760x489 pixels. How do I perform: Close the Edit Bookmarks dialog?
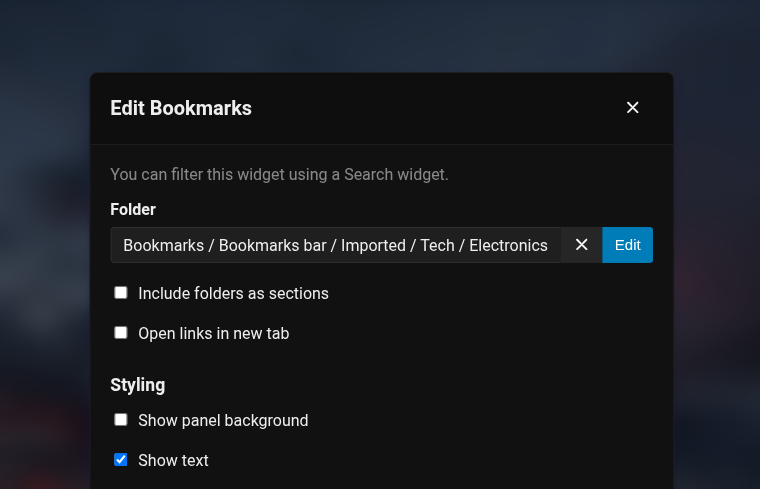click(x=633, y=108)
